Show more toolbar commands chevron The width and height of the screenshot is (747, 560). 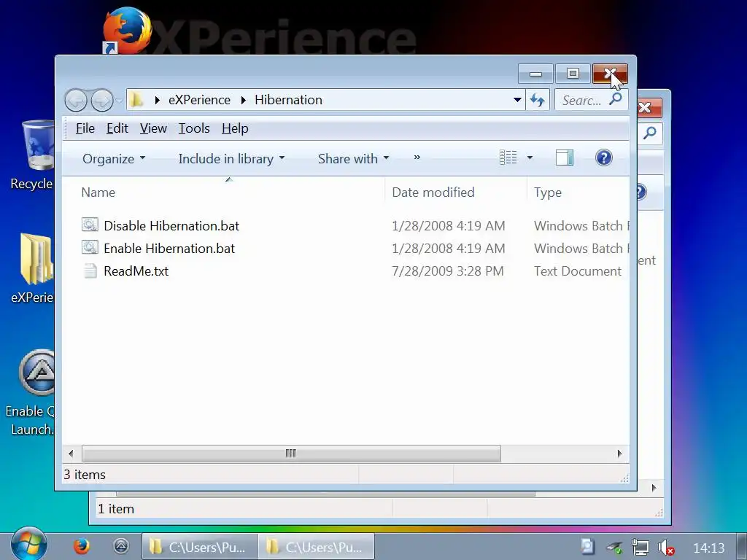(417, 157)
